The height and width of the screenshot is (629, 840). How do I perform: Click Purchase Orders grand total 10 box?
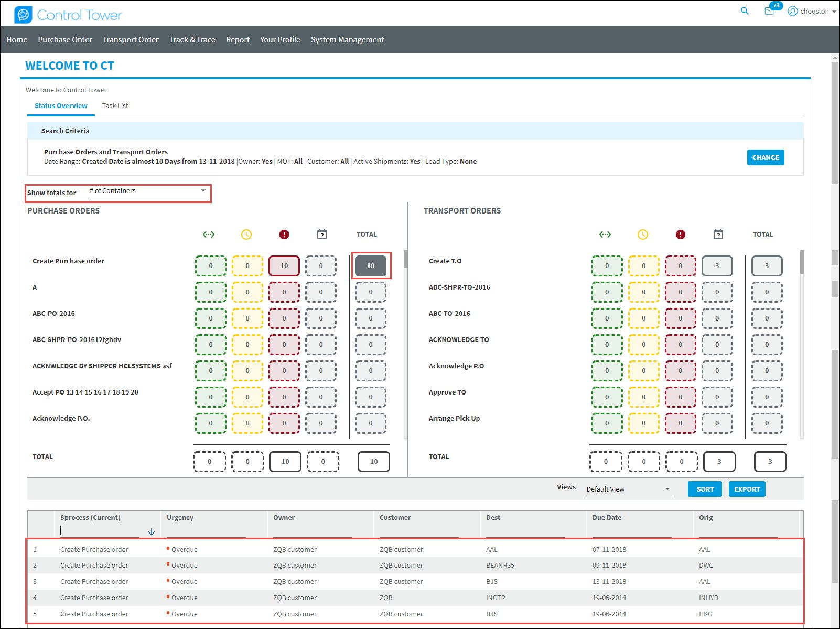pyautogui.click(x=374, y=462)
